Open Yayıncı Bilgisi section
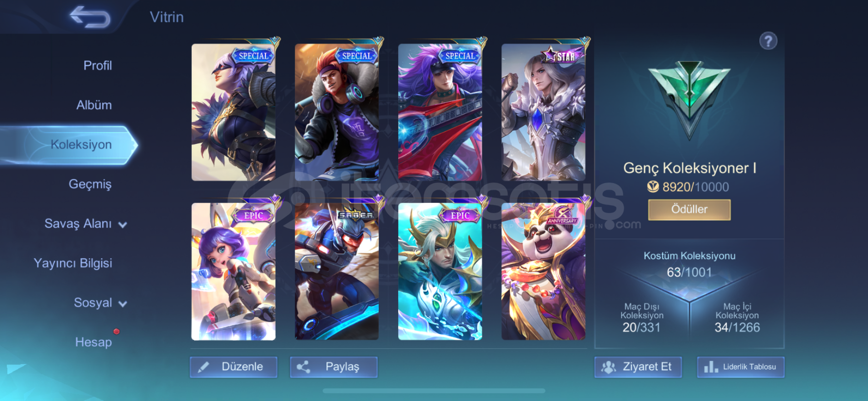Screen dimensions: 868x401 73,263
